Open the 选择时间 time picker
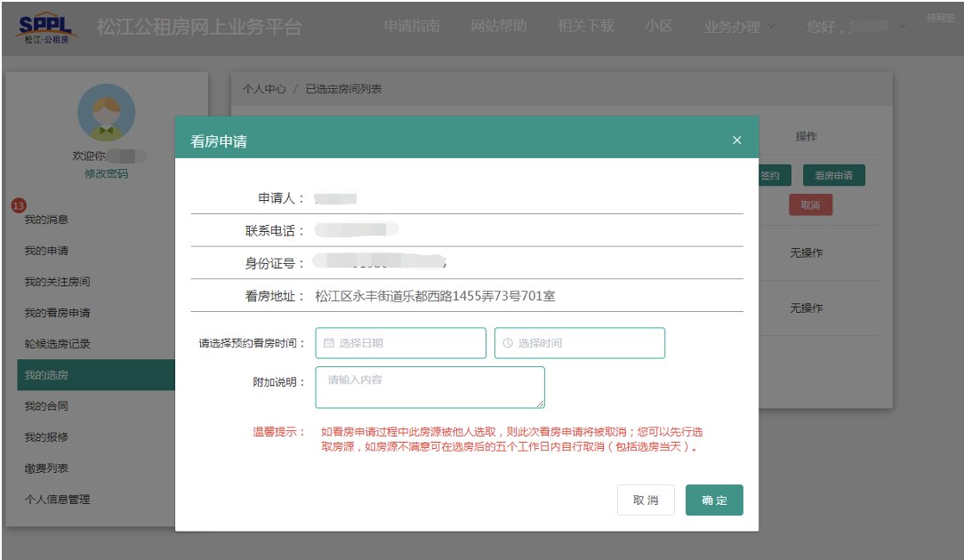The height and width of the screenshot is (560, 964). 580,343
